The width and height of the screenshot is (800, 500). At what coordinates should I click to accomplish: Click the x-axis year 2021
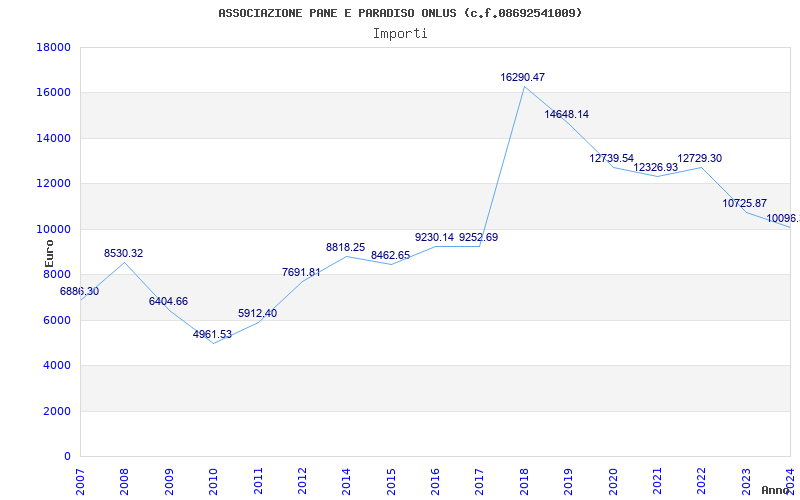point(658,481)
